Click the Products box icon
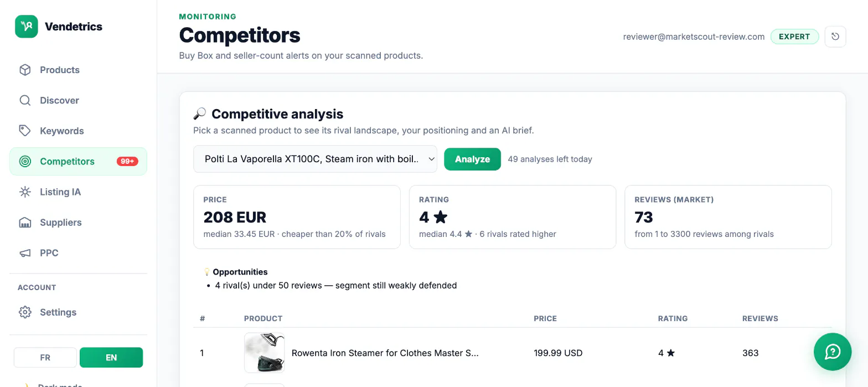868x387 pixels. click(x=25, y=70)
